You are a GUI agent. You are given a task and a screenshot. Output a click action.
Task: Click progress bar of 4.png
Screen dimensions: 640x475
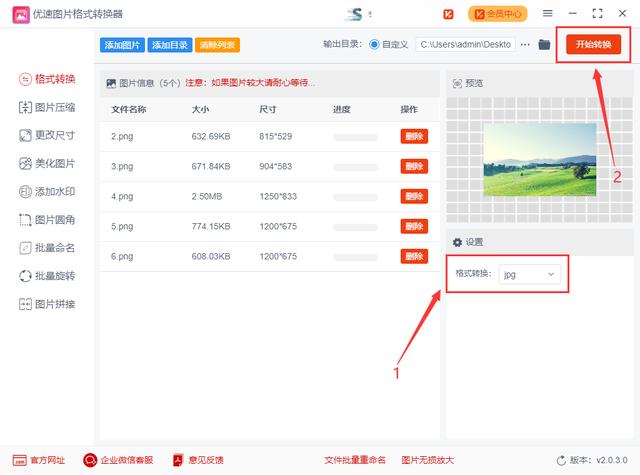pos(356,197)
